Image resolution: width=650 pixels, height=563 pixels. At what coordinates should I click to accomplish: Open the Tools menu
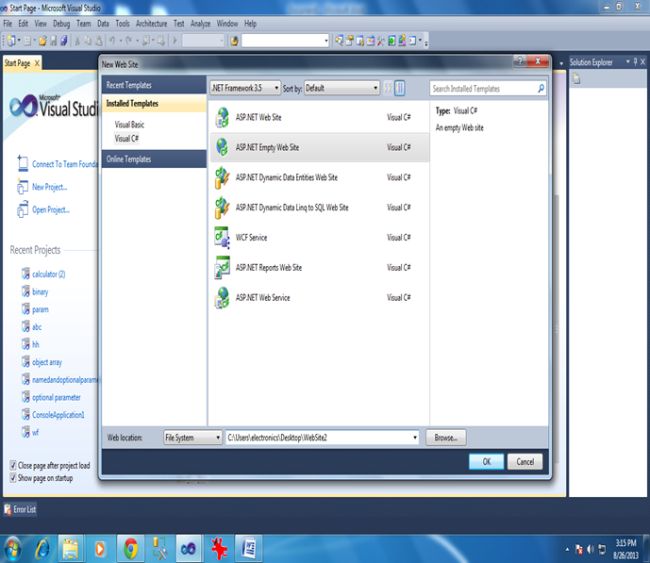point(123,24)
